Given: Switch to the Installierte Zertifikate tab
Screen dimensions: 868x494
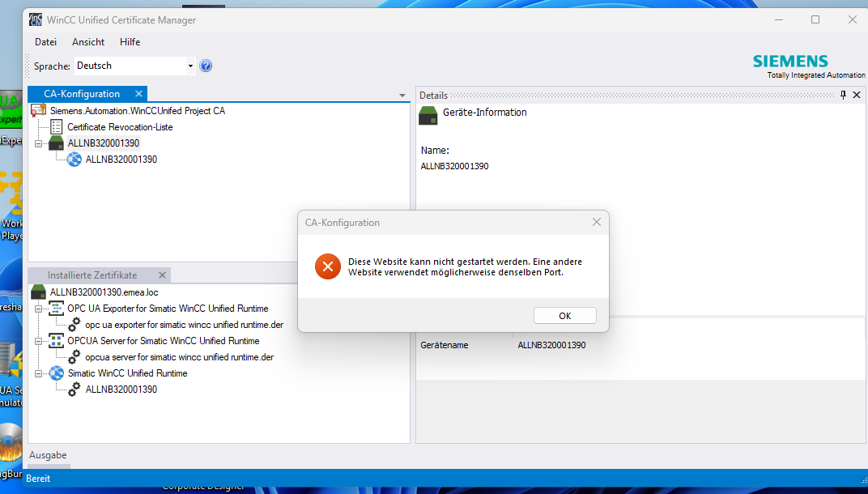Looking at the screenshot, I should pos(91,275).
